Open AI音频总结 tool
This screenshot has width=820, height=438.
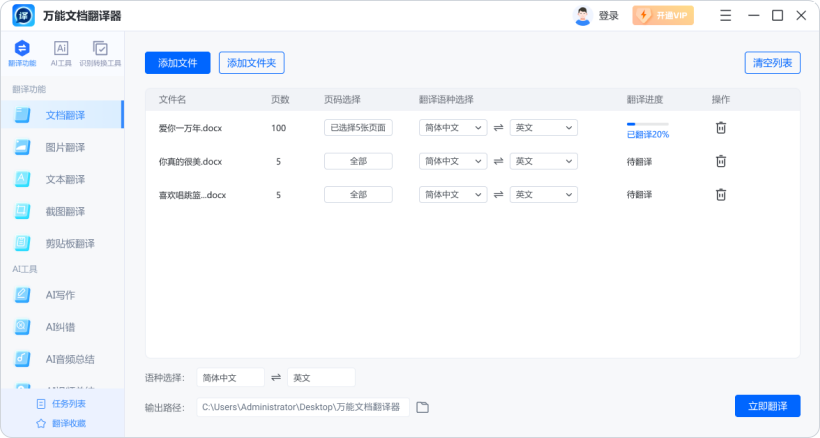[62, 359]
